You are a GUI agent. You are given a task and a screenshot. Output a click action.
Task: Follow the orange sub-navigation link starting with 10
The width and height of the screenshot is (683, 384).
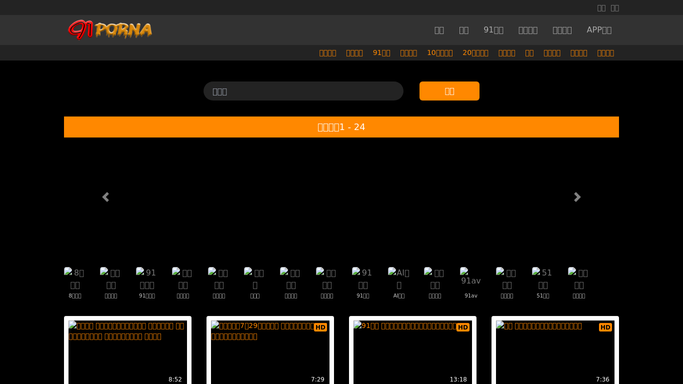click(x=440, y=53)
